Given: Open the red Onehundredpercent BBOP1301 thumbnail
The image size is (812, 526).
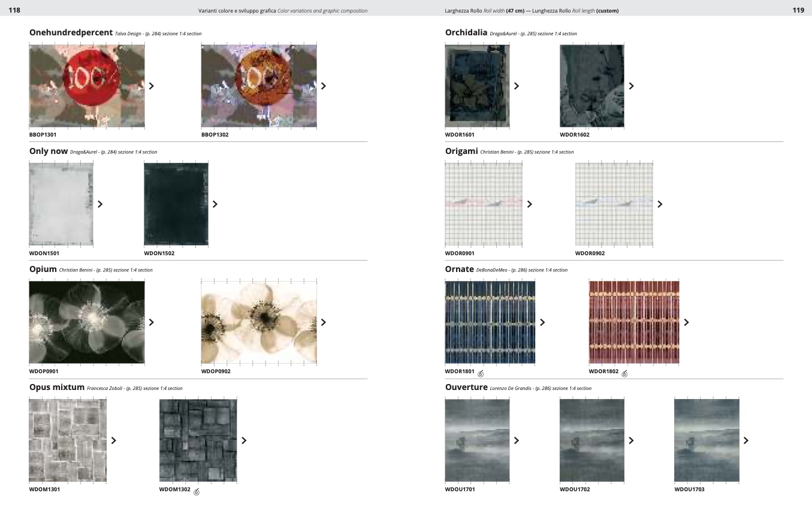Looking at the screenshot, I should 87,86.
